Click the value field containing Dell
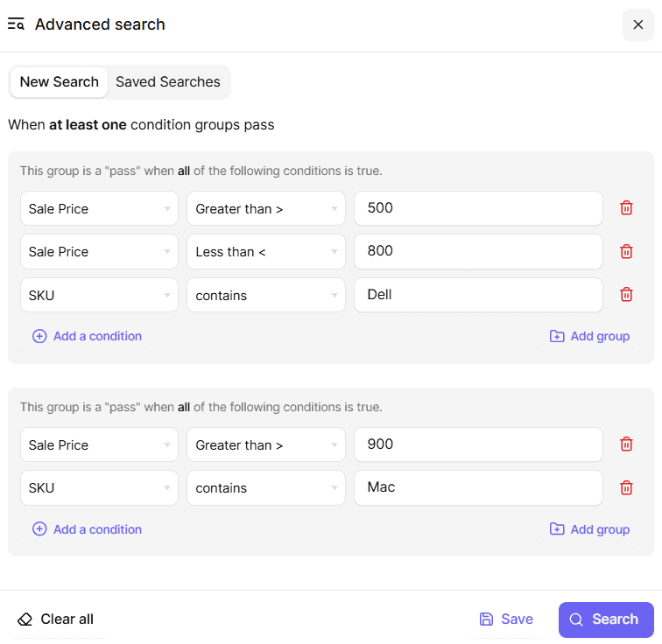 coord(478,295)
